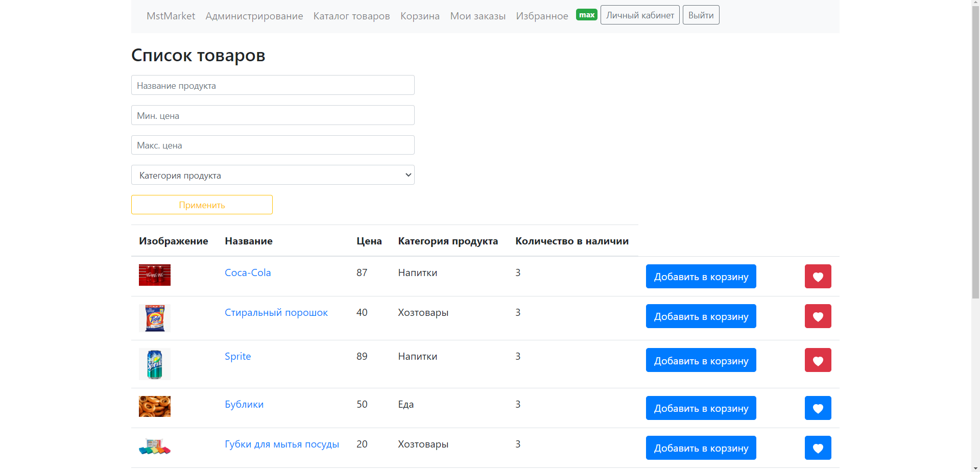Add Губки для мытья посуды to favorites

point(818,448)
